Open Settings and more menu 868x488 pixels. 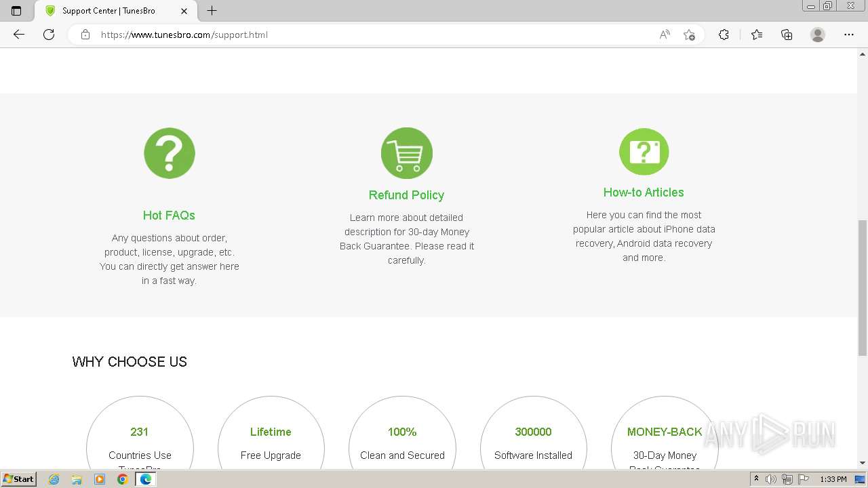point(849,35)
